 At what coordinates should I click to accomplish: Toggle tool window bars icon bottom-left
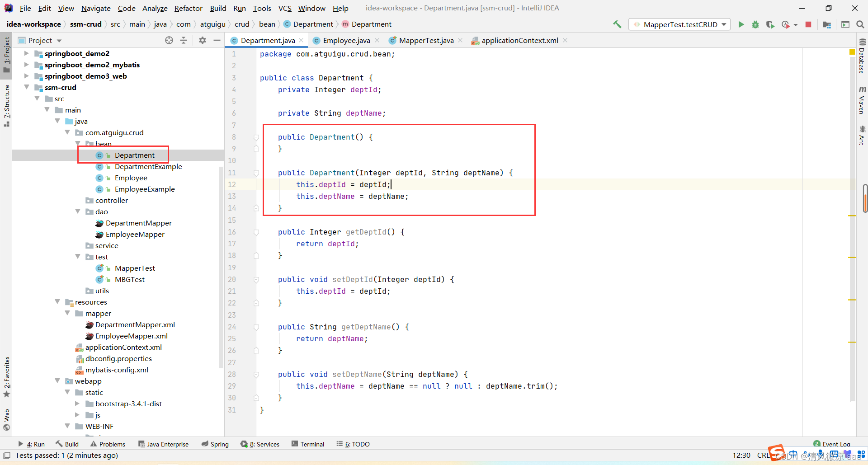(7, 456)
